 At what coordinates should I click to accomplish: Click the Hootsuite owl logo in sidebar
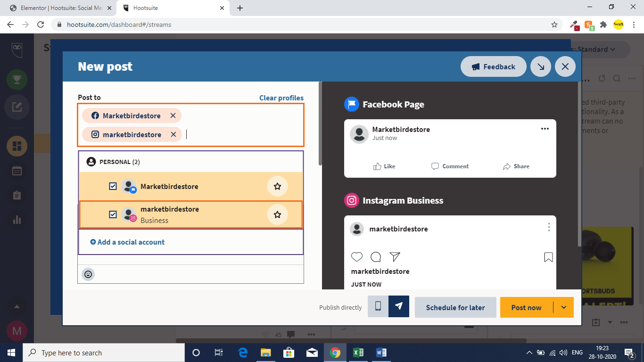[17, 49]
